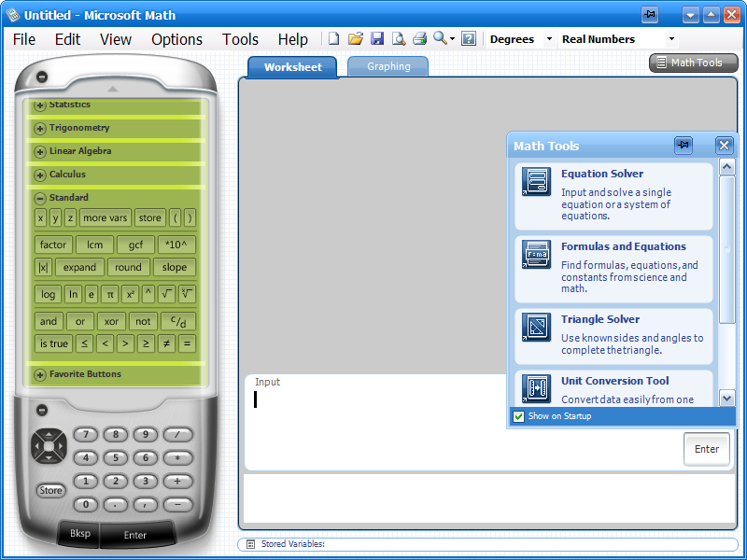Click the Zoom magnifier icon

click(440, 38)
